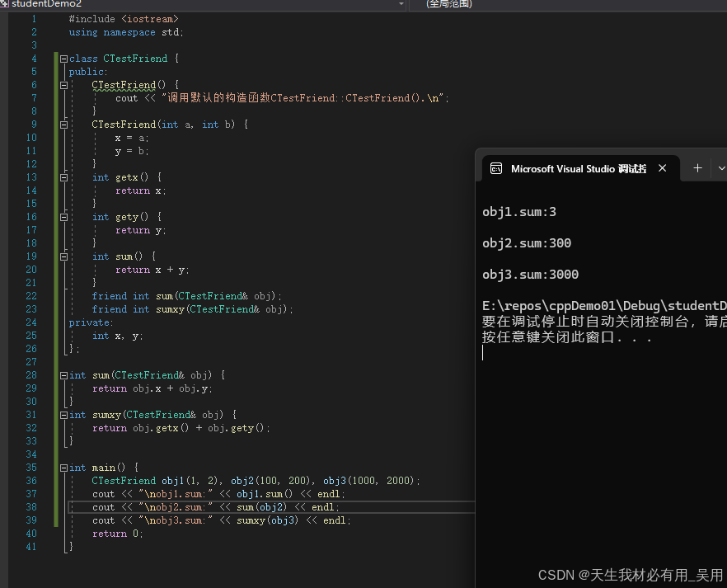Viewport: 727px width, 588px height.
Task: Collapse the getx() function block
Action: (x=64, y=177)
